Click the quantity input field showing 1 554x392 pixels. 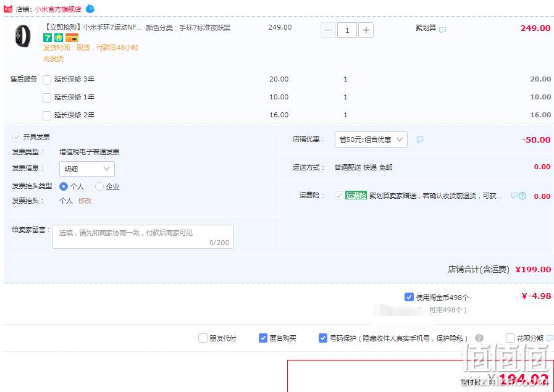click(347, 30)
